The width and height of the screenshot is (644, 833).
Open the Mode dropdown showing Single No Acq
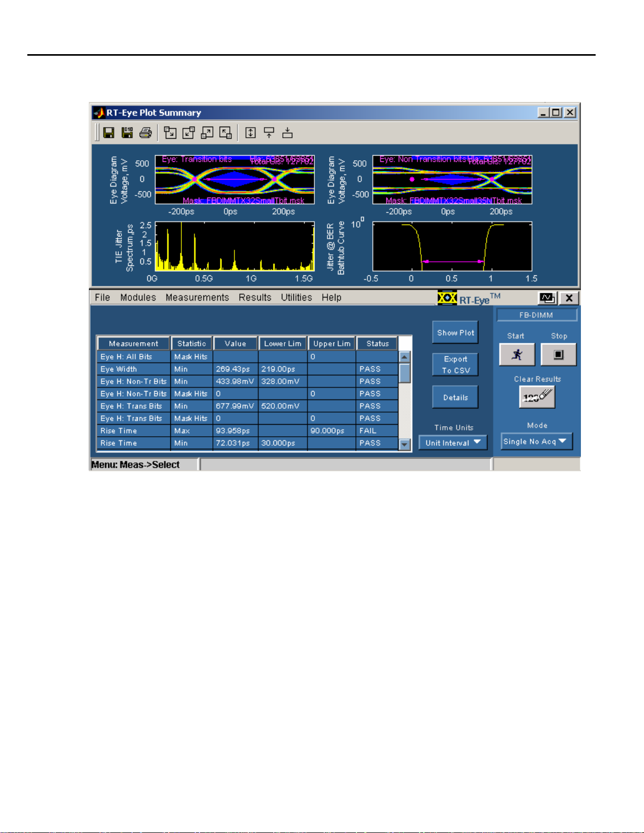point(536,441)
